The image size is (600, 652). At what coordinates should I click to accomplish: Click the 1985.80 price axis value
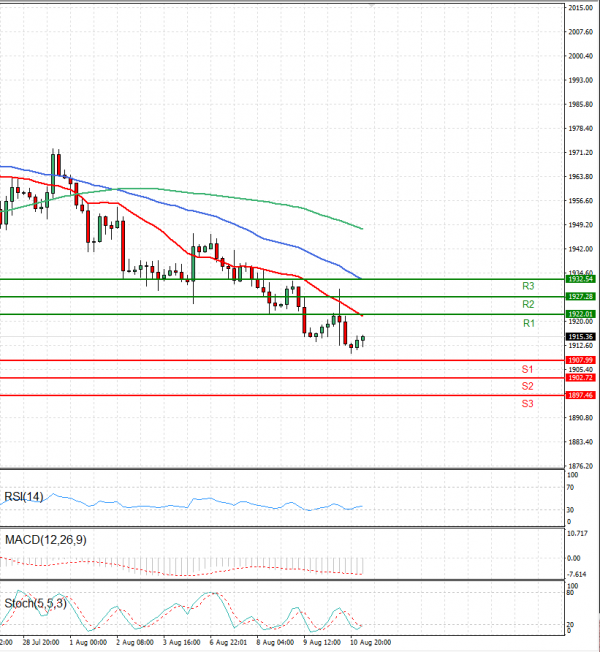point(580,104)
